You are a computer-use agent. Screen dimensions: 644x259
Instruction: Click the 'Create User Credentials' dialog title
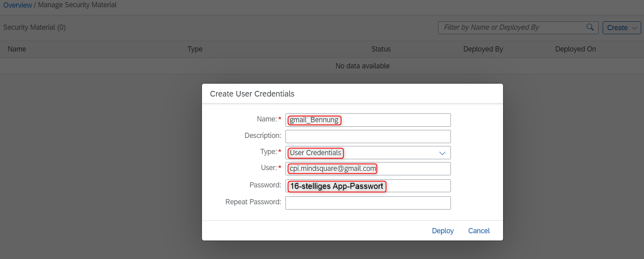point(252,94)
